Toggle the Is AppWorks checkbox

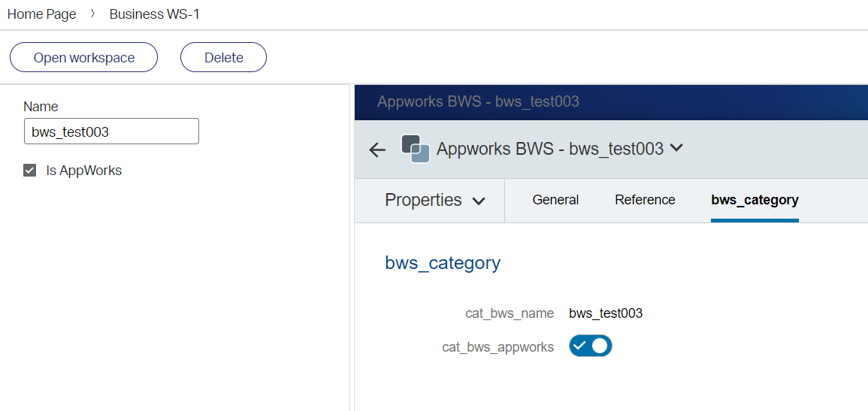(x=30, y=171)
